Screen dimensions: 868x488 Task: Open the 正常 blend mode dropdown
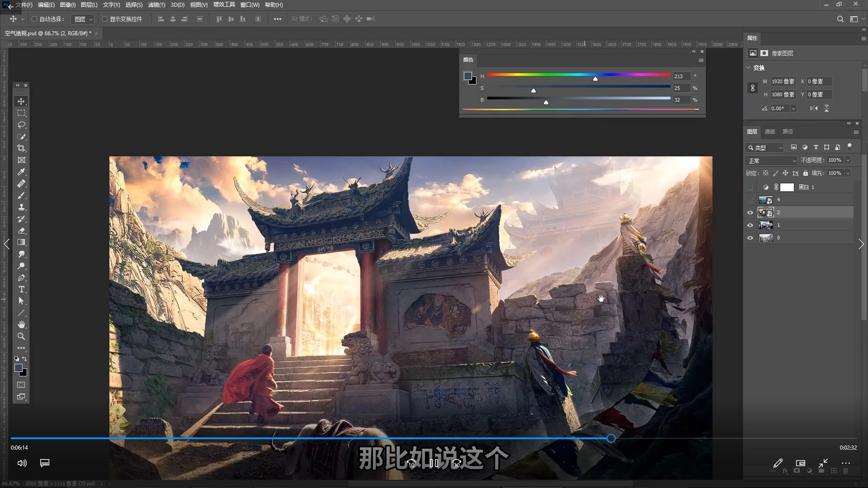coord(772,161)
